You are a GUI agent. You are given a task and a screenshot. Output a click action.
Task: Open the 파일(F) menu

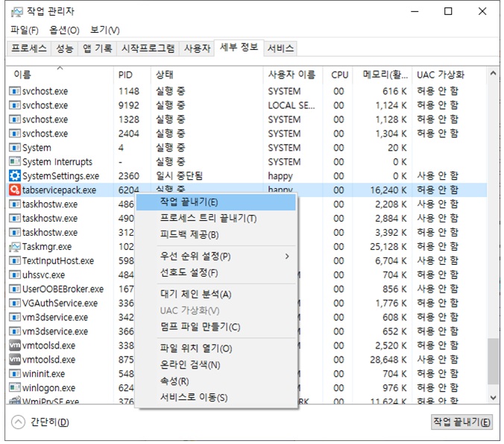point(25,30)
